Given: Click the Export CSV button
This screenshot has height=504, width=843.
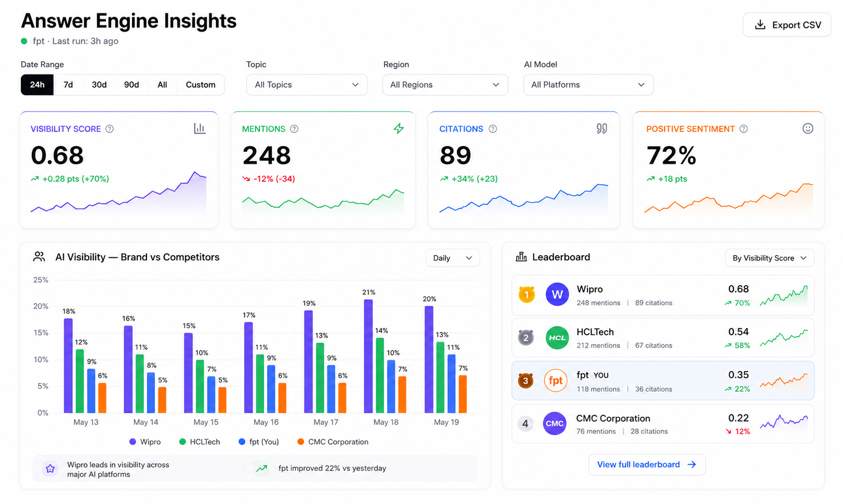Looking at the screenshot, I should [x=787, y=25].
